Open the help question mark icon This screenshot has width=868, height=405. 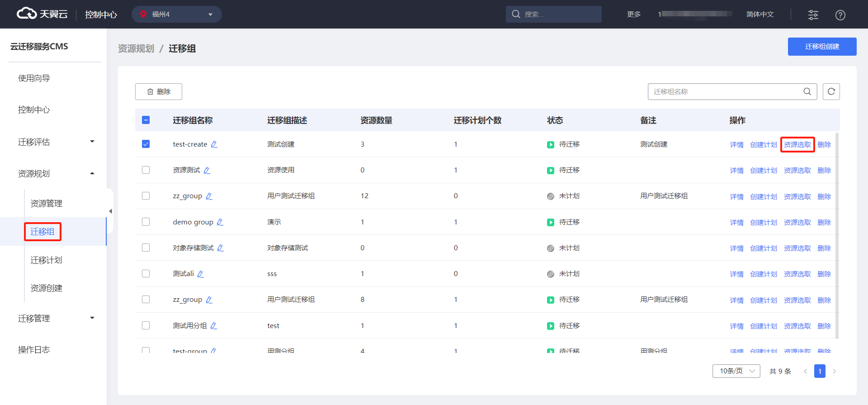(840, 15)
